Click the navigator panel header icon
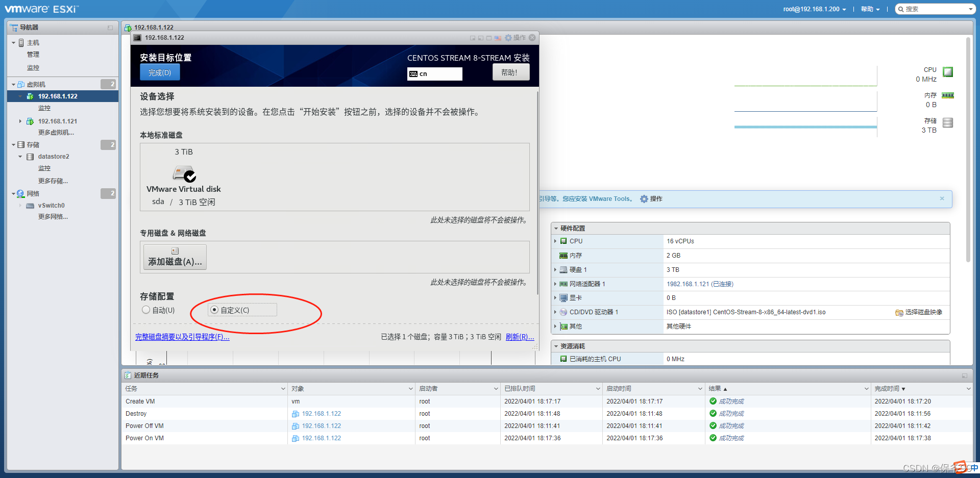The width and height of the screenshot is (980, 478). click(x=14, y=28)
